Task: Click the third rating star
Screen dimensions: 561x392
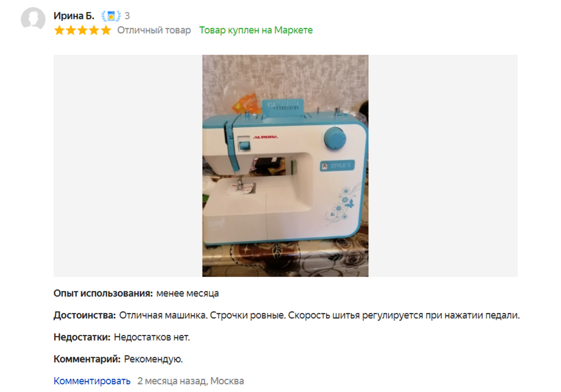Action: 82,30
